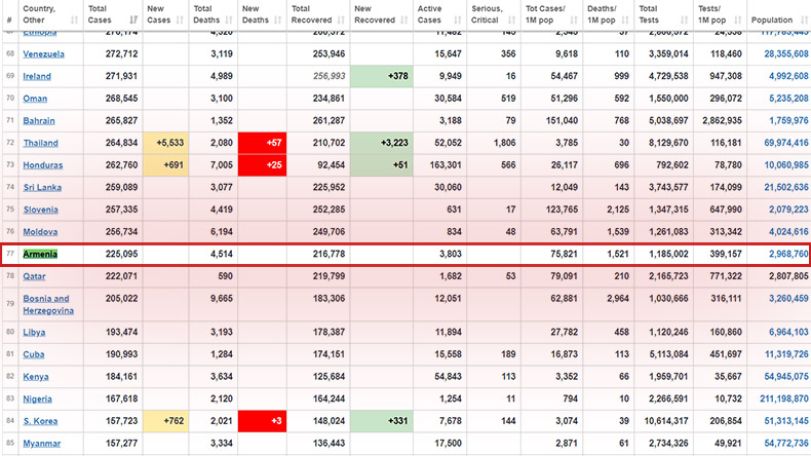Open Sri Lanka population 21,502,636 link
811x456 pixels.
786,187
